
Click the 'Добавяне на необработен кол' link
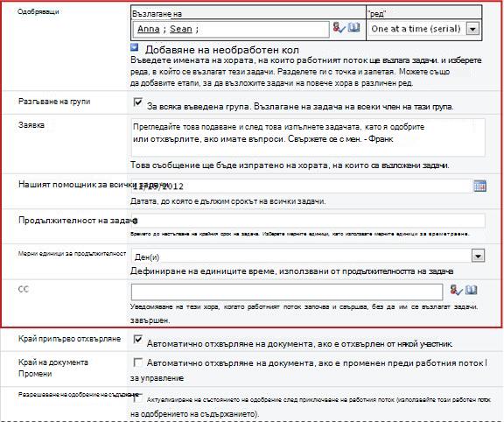click(x=222, y=50)
